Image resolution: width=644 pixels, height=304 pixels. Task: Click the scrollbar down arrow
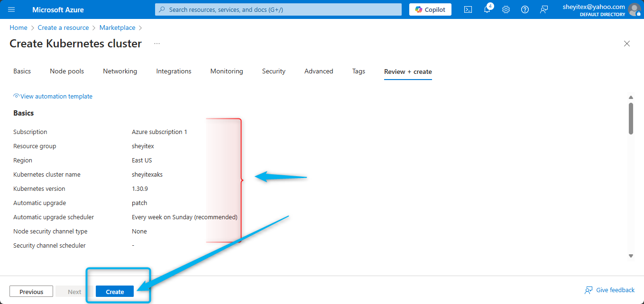pyautogui.click(x=631, y=256)
